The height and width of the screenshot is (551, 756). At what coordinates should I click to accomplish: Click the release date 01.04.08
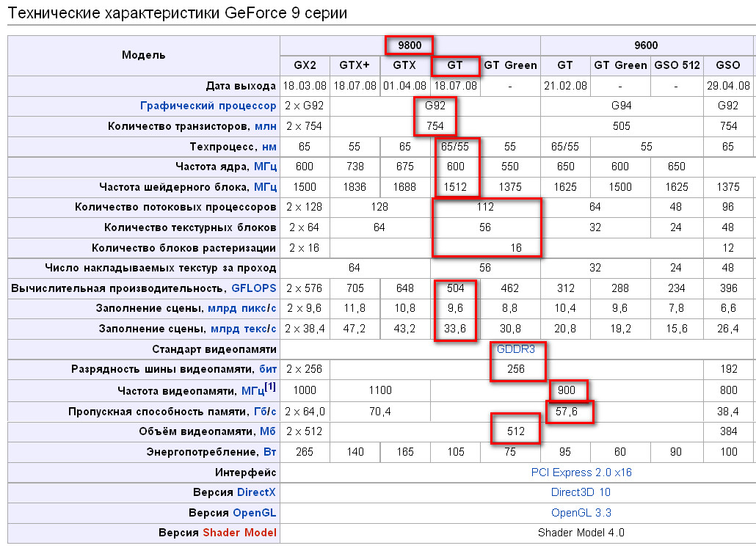tap(405, 86)
